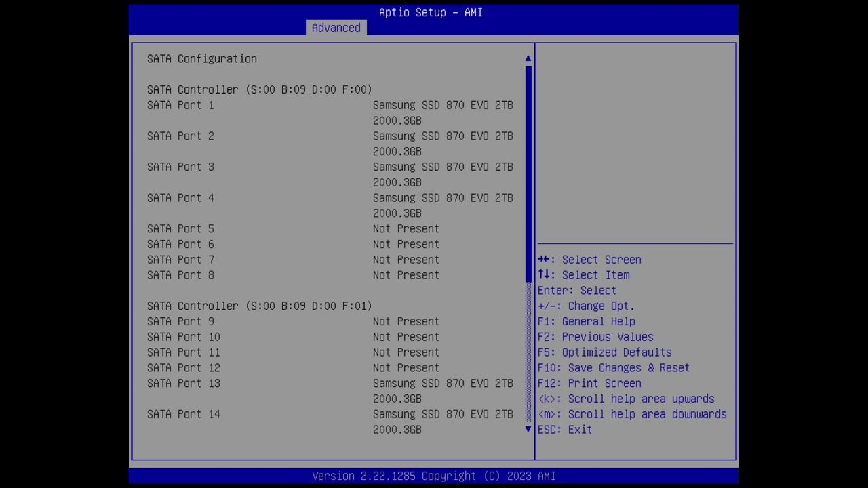Click Samsung SSD value for Port 14
This screenshot has width=868, height=488.
[x=443, y=414]
